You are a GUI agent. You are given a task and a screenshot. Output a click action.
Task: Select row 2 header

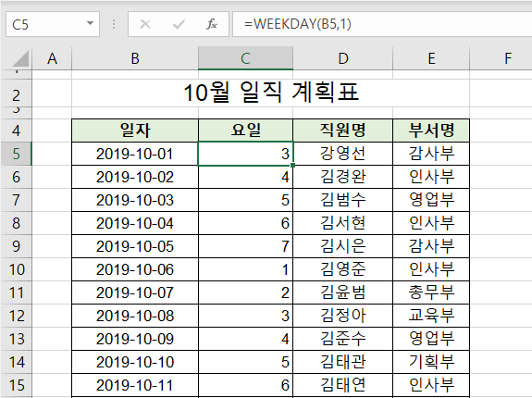pos(16,93)
